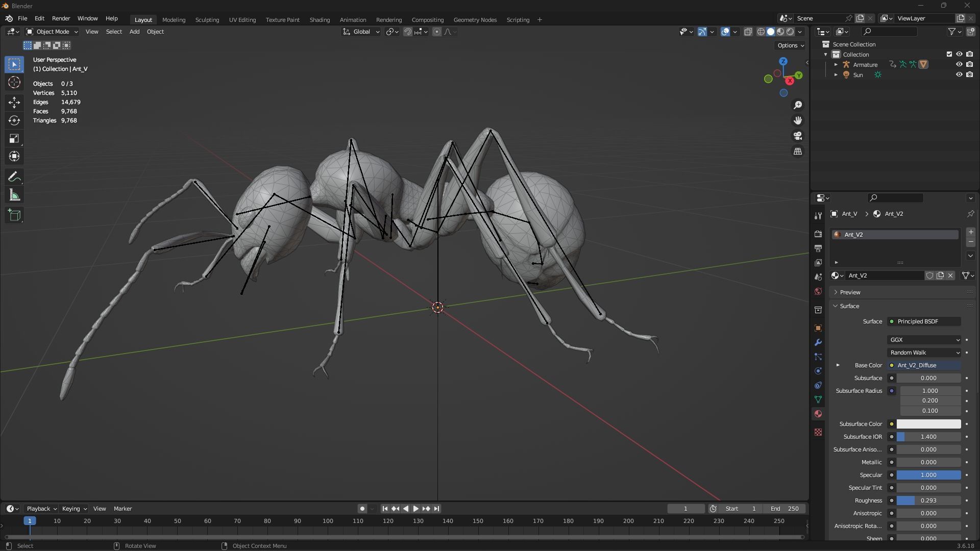Image resolution: width=980 pixels, height=551 pixels.
Task: Open Object Mode dropdown
Action: click(x=52, y=32)
